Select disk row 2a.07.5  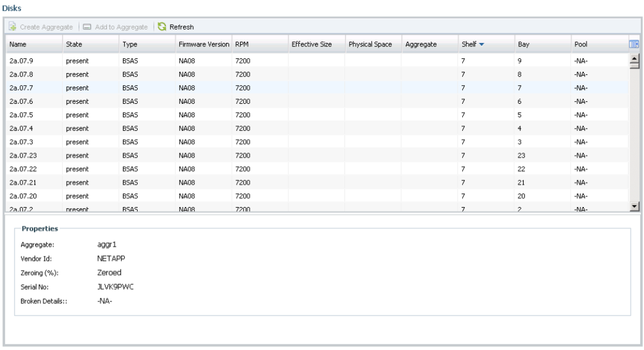[x=21, y=115]
